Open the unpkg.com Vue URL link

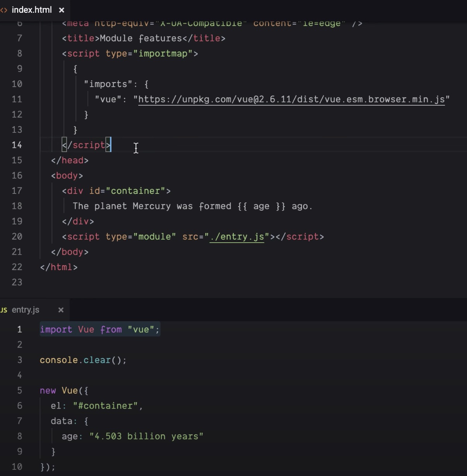[x=291, y=99]
